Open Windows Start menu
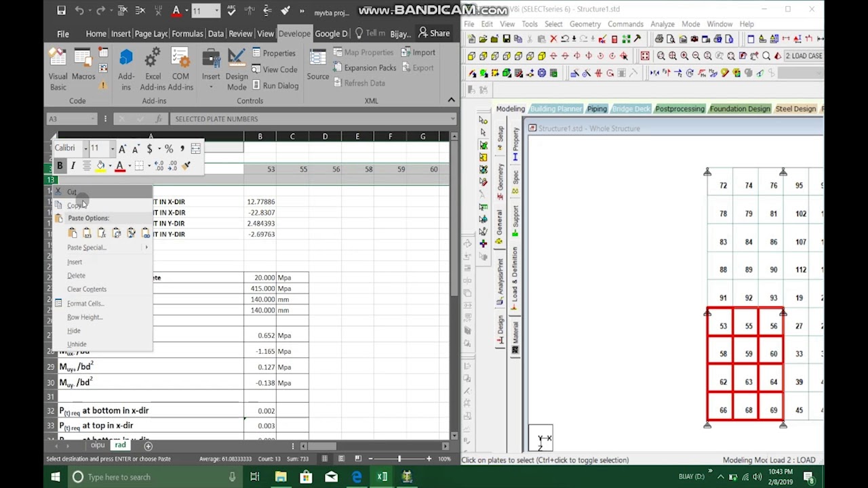The width and height of the screenshot is (868, 488). (56, 477)
